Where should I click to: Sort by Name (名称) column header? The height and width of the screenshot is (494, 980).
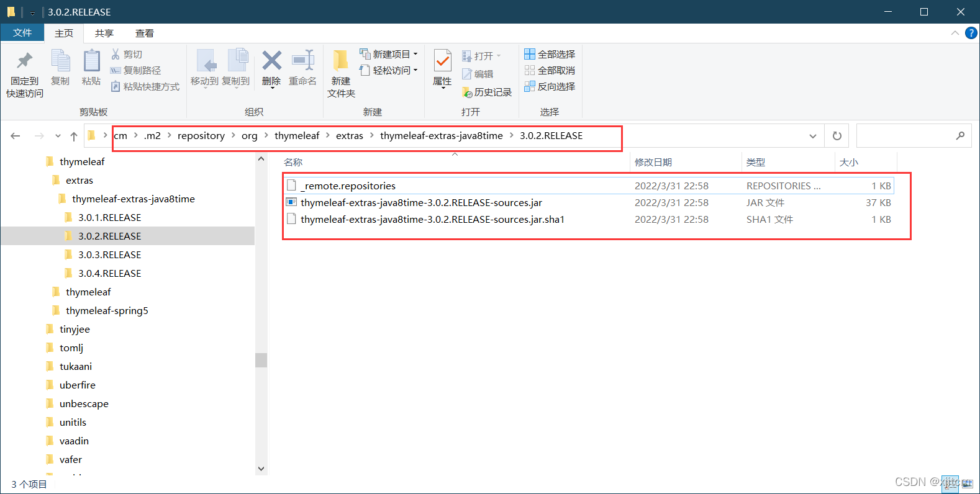[x=455, y=162]
